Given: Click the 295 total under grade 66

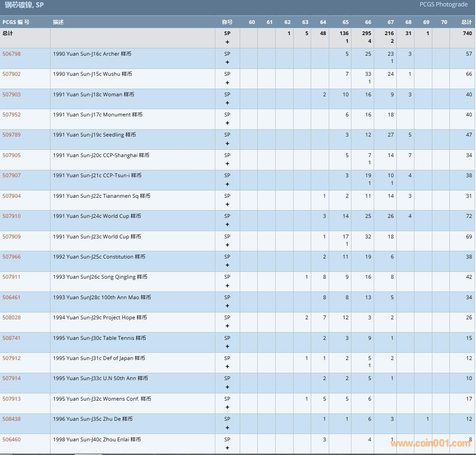Looking at the screenshot, I should click(366, 33).
